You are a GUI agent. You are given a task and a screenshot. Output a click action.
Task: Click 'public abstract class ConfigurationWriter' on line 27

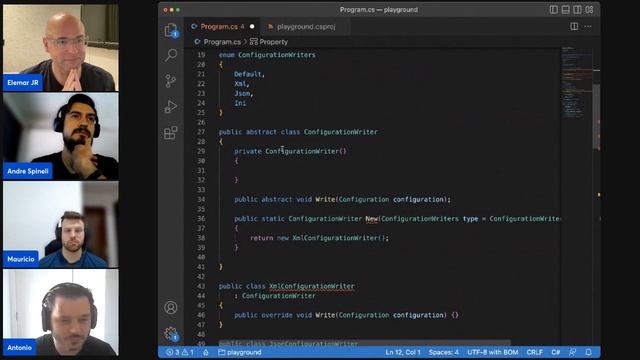point(298,132)
